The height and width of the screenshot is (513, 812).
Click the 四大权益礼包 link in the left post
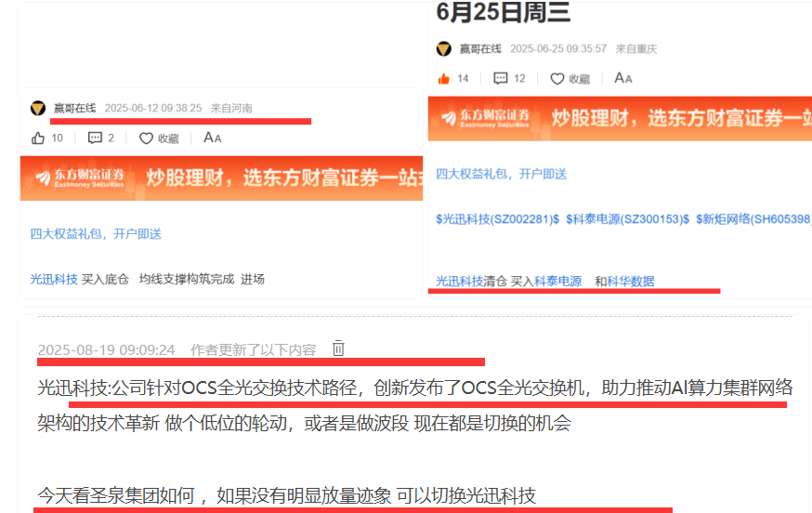click(96, 233)
